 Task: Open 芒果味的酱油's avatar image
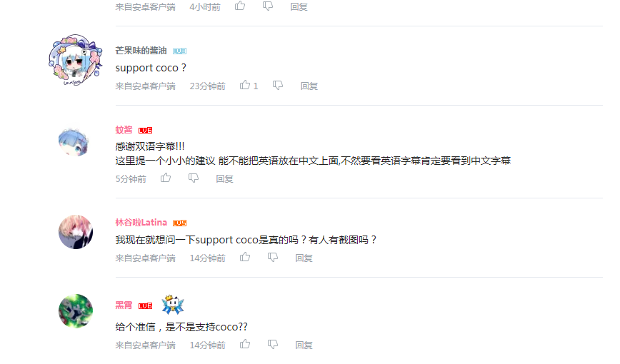(x=76, y=60)
